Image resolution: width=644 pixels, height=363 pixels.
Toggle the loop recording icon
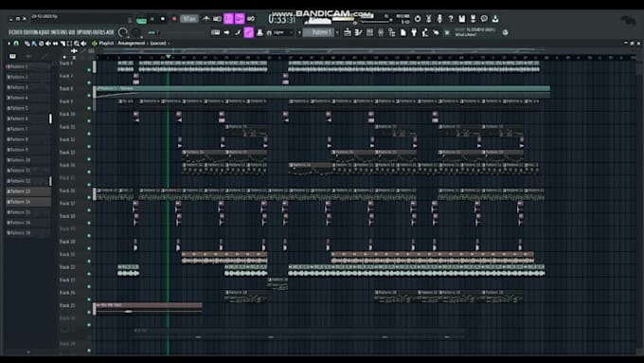(251, 19)
